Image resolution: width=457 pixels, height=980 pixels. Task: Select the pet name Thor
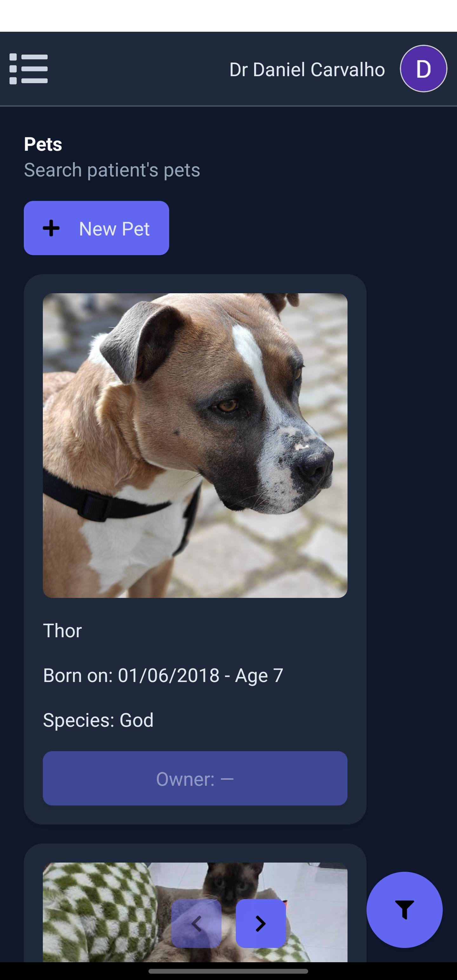[x=63, y=630]
